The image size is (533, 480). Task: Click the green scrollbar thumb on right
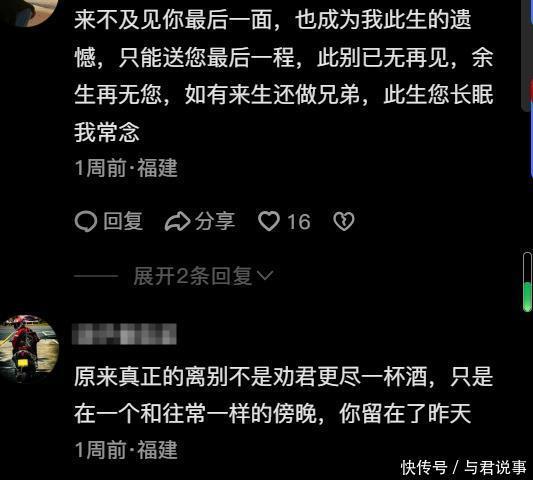[x=527, y=297]
